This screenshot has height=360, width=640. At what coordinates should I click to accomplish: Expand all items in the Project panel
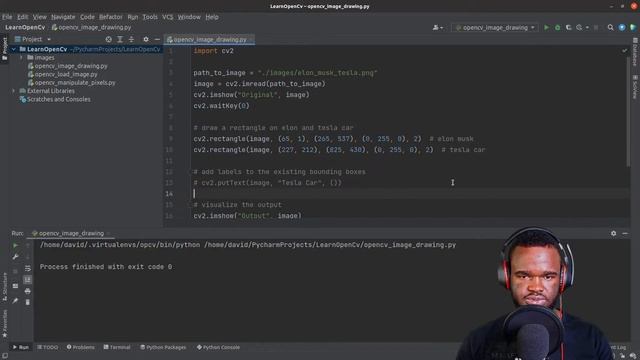click(120, 39)
